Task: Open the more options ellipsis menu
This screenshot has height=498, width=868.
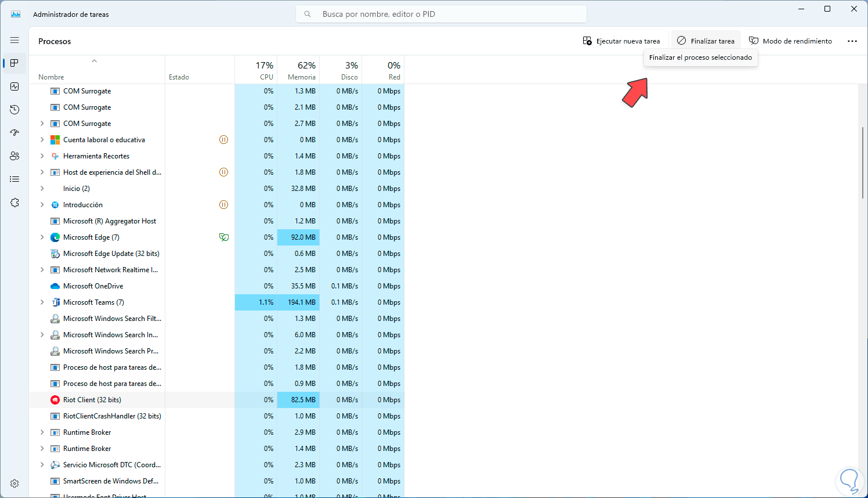Action: pyautogui.click(x=852, y=41)
